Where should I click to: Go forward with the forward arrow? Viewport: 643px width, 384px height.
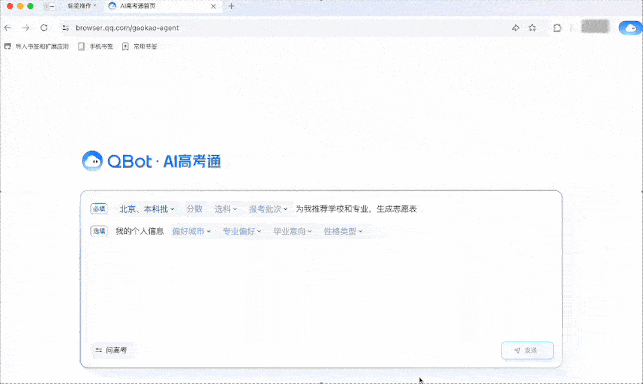click(x=25, y=28)
